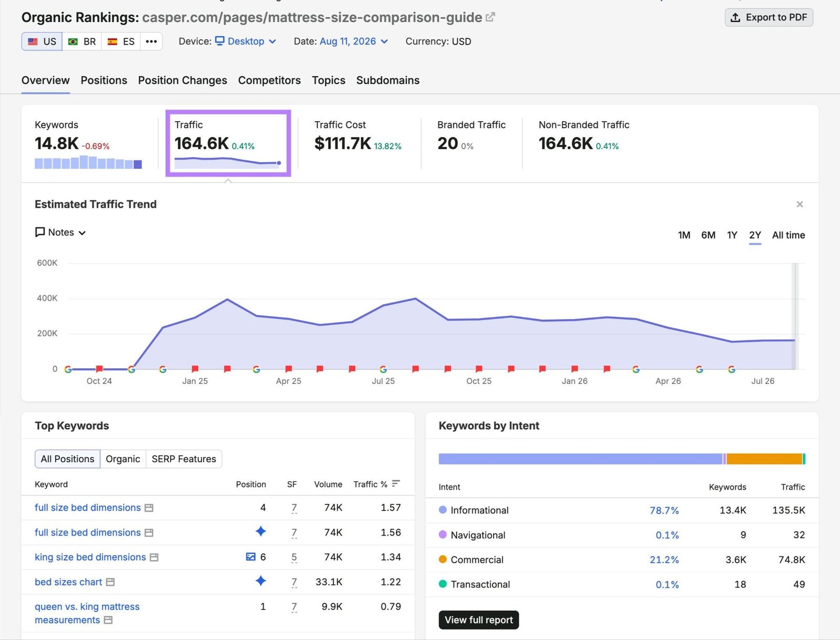The height and width of the screenshot is (640, 840).
Task: Switch to the BR country database
Action: tap(82, 41)
